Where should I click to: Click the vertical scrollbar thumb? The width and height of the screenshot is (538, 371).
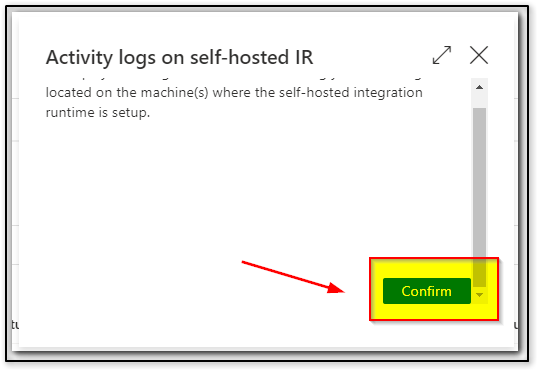pos(479,197)
